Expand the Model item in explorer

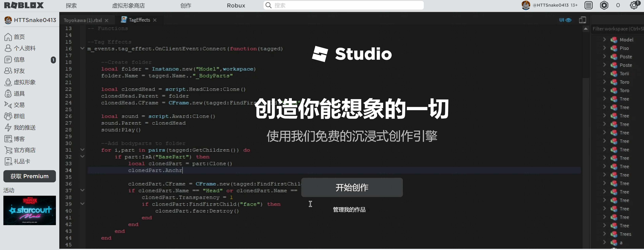(604, 39)
